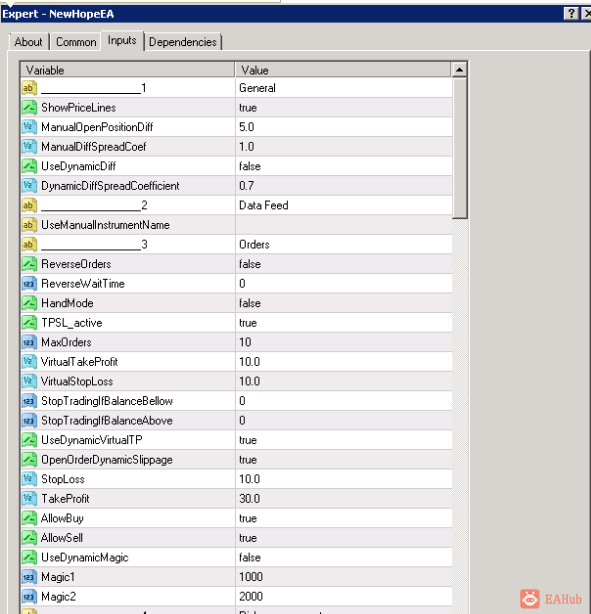Select the HandMode value false
Image resolution: width=591 pixels, height=614 pixels.
(250, 303)
